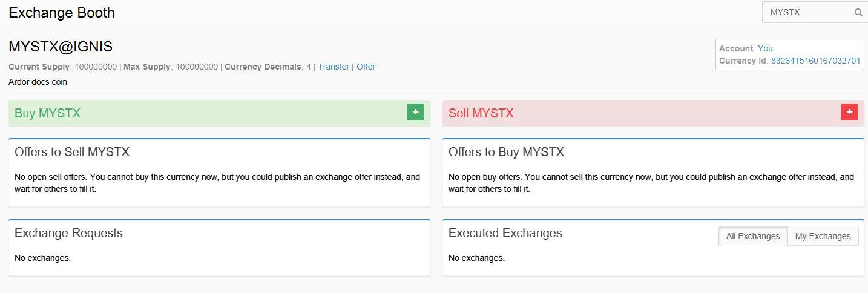Image resolution: width=868 pixels, height=293 pixels.
Task: Open the Offer link beside Transfer
Action: [x=366, y=67]
